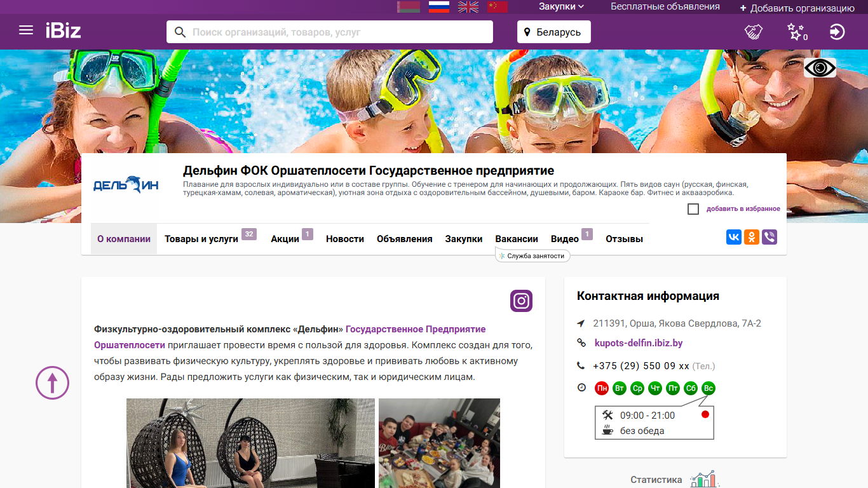Image resolution: width=868 pixels, height=488 pixels.
Task: Open the handshake partners icon
Action: tap(754, 32)
